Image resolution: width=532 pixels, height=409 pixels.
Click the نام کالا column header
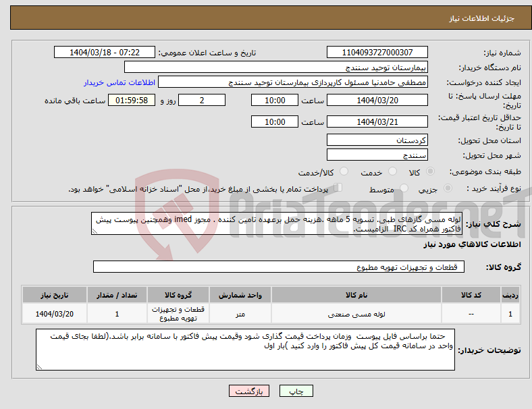click(x=356, y=295)
